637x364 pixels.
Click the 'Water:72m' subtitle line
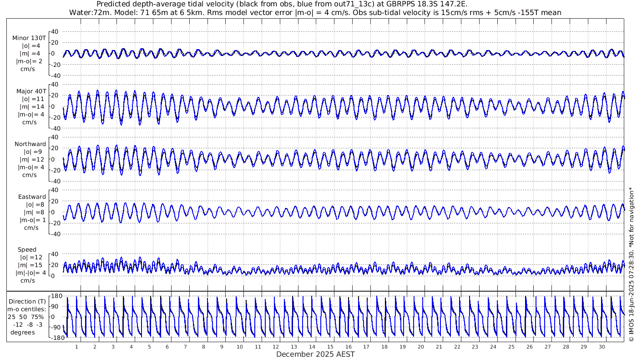(x=315, y=12)
